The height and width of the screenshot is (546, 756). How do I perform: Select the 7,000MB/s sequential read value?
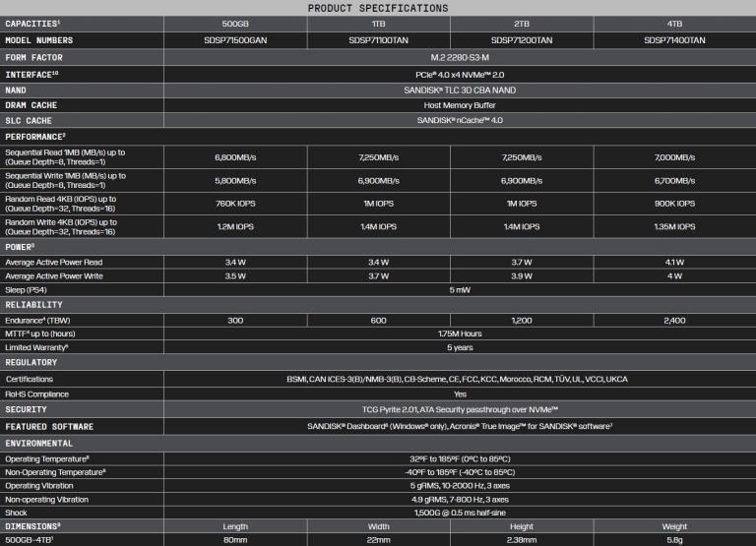pyautogui.click(x=673, y=157)
